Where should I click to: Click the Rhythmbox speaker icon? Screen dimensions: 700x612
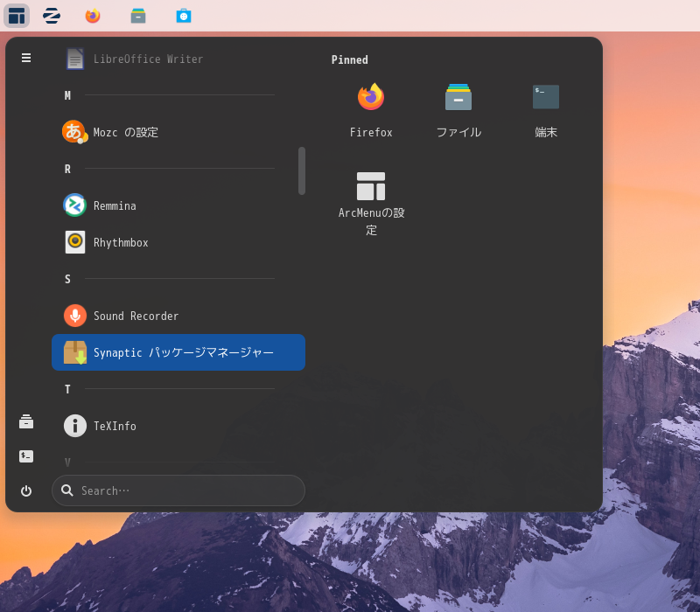75,242
